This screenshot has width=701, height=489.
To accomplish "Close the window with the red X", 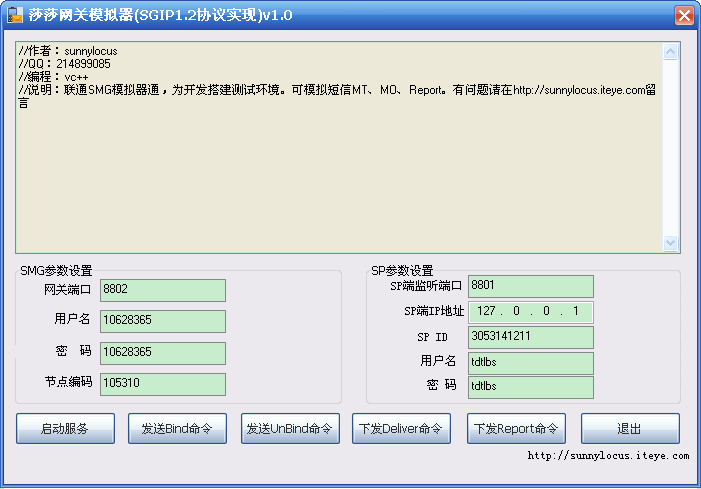I will pyautogui.click(x=684, y=16).
